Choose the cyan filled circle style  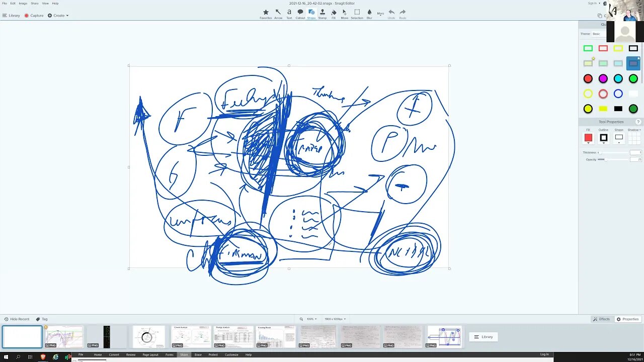click(618, 78)
